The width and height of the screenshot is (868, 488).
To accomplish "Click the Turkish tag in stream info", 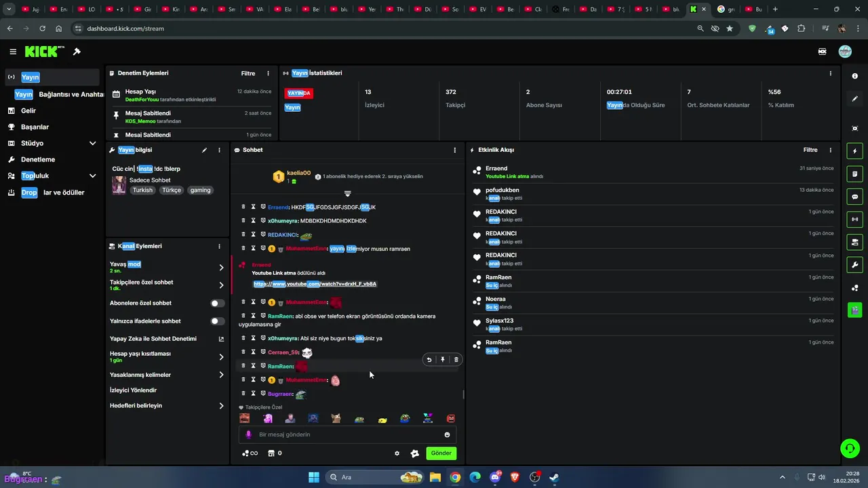I will point(142,190).
